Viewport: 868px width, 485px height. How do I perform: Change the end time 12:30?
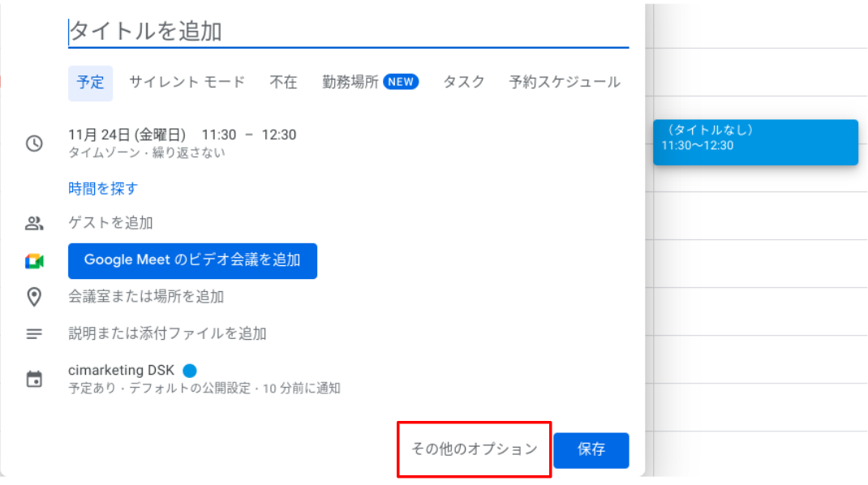click(x=279, y=135)
